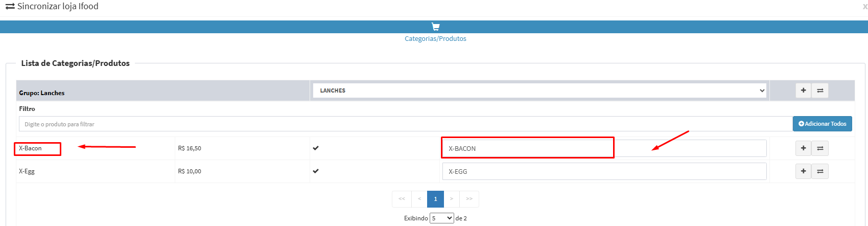Click plus icon in Grupo Lanches header
Screen dimensions: 868x226
(x=803, y=91)
